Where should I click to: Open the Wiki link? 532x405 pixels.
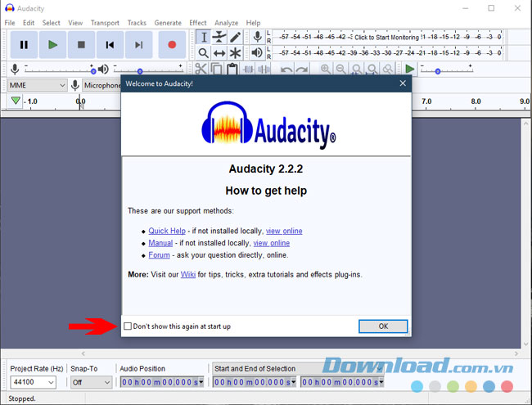(188, 274)
